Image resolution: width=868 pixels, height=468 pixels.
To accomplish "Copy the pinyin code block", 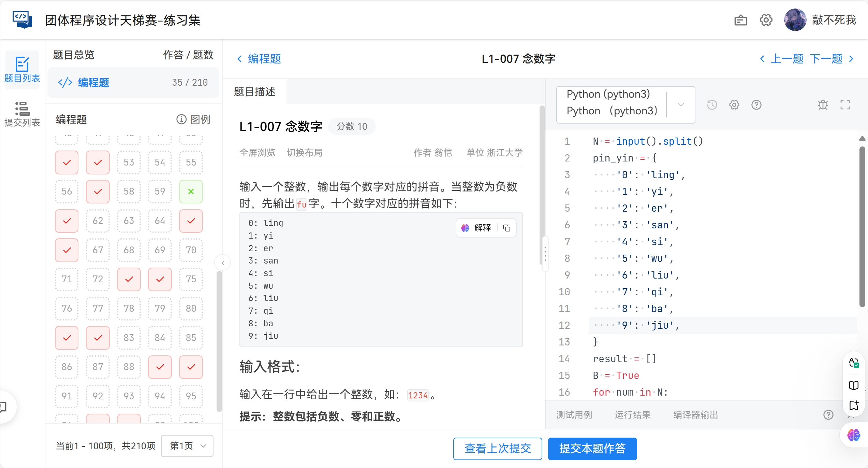I will point(507,228).
